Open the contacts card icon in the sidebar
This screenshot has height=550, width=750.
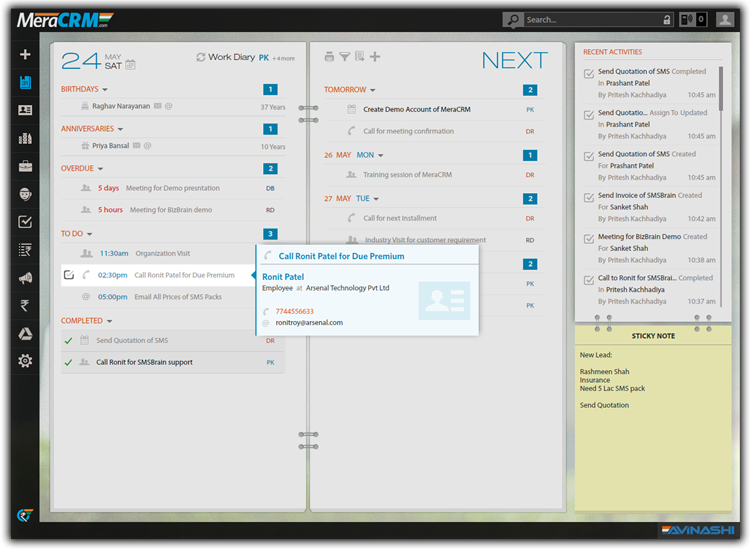pos(25,111)
